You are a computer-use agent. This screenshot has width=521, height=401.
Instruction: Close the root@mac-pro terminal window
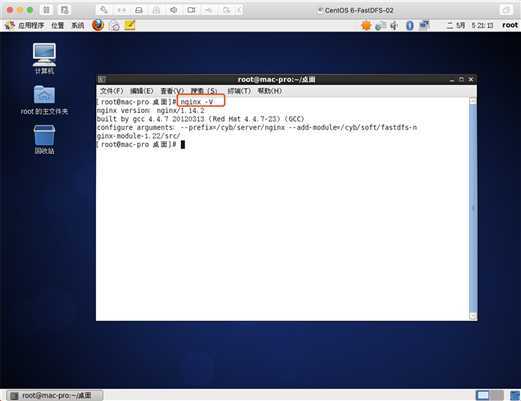click(x=471, y=79)
